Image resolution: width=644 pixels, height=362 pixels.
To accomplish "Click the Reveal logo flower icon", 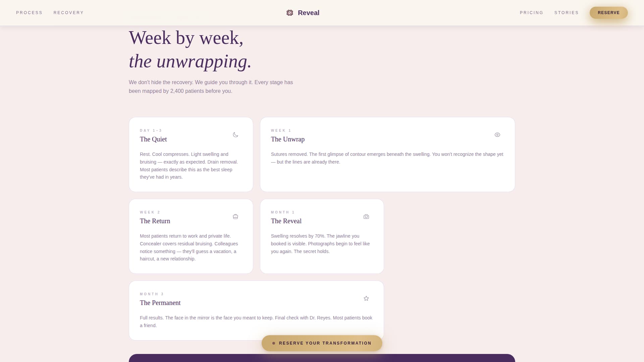I will coord(290,13).
